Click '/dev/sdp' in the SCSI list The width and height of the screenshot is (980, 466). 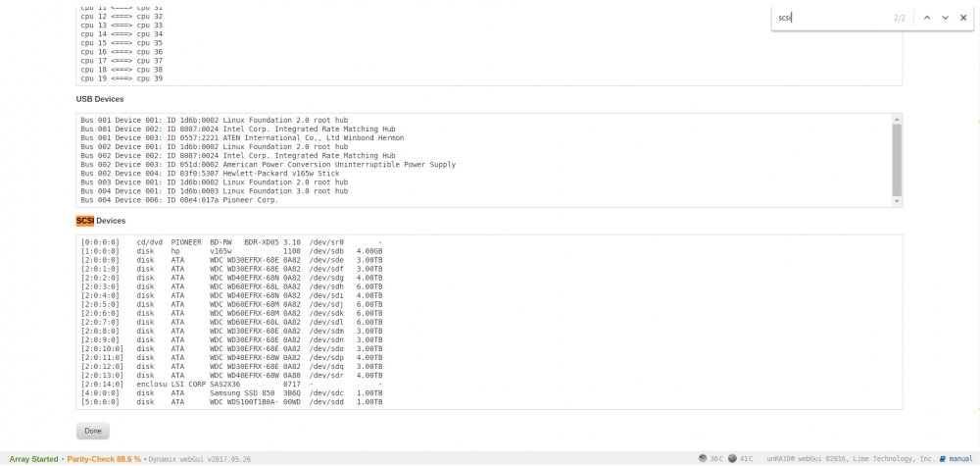[x=326, y=357]
